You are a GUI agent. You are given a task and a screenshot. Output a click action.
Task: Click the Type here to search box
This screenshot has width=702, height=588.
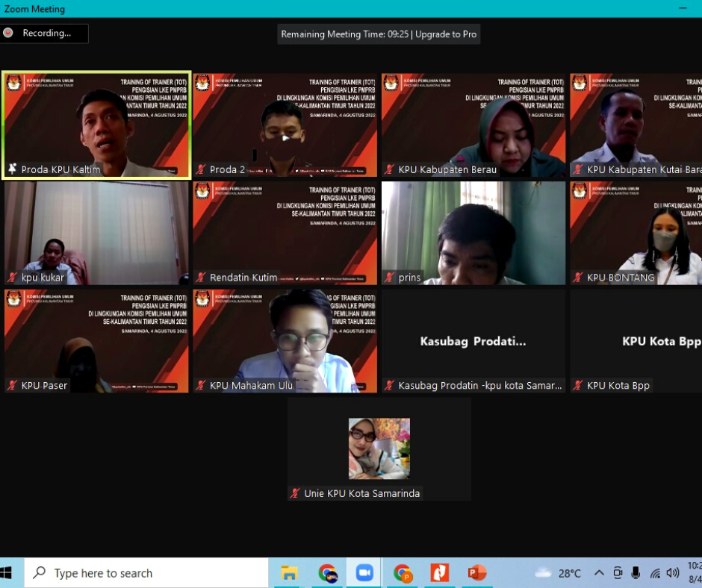point(146,573)
